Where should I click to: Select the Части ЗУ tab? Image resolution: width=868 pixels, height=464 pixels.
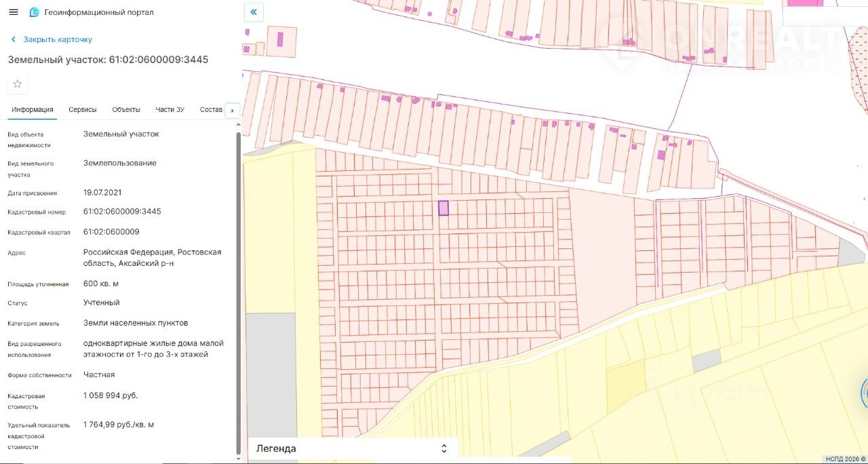click(170, 109)
